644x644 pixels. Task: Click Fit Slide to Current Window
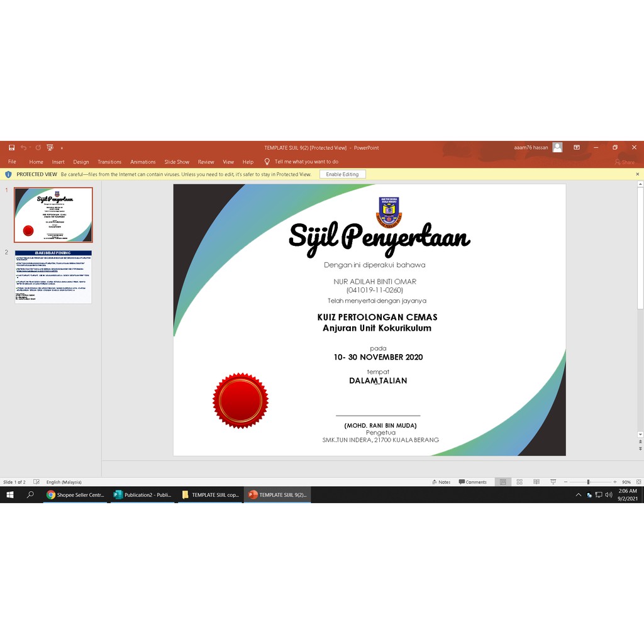coord(638,482)
